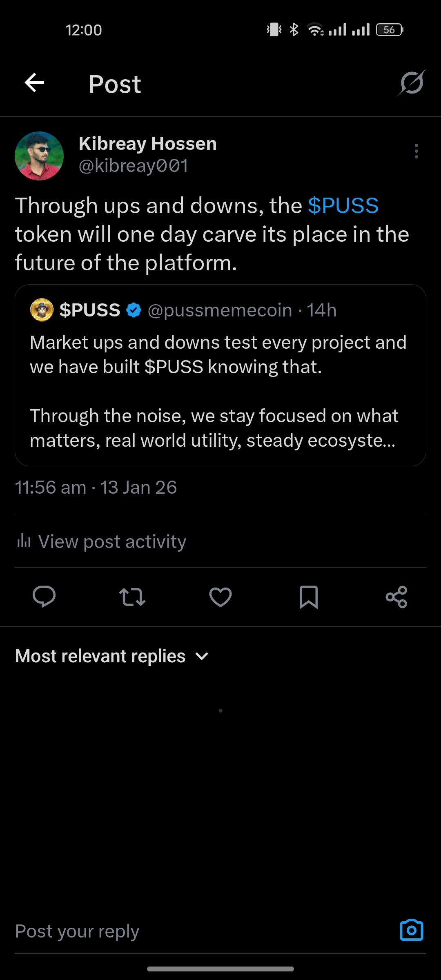
Task: Tap the post activity bar chart icon
Action: (x=24, y=541)
